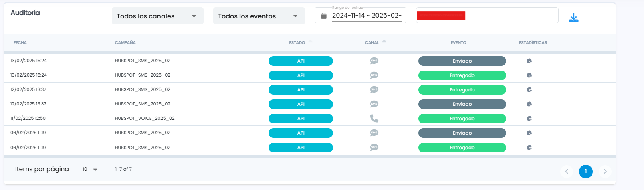
Task: Open statistics pie icon for the last row
Action: [x=529, y=148]
